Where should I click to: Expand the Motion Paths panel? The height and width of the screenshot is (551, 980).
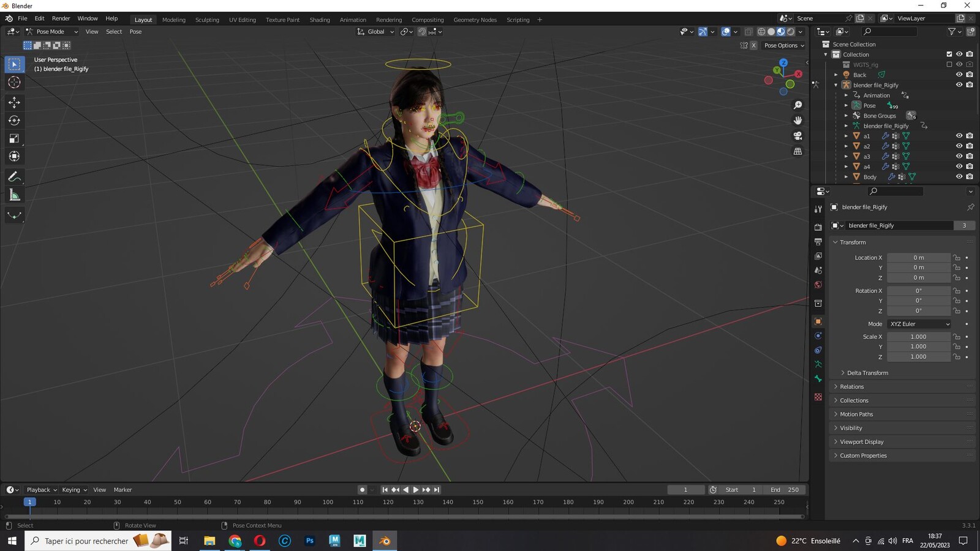856,414
